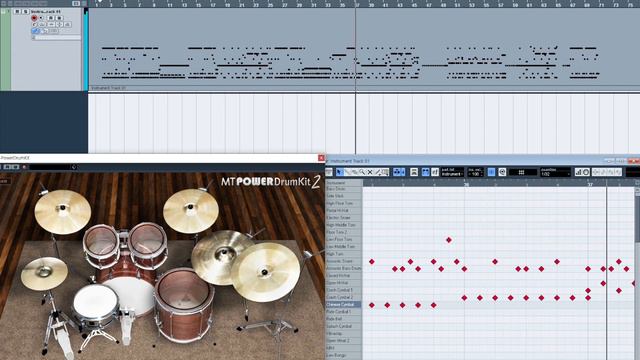Click the left crash cymbal on drum kit

point(62,211)
